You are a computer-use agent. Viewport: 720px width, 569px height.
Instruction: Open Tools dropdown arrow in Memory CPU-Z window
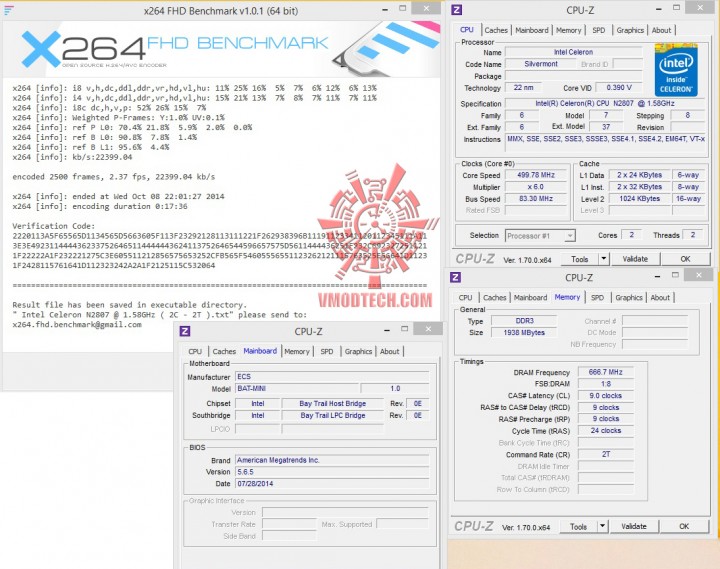[602, 526]
